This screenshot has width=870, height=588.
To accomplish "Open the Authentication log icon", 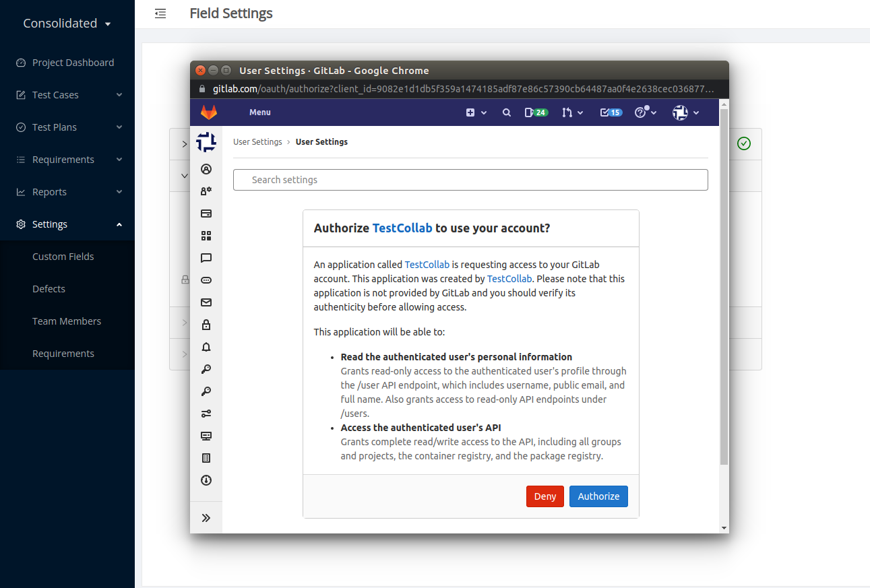I will point(206,458).
